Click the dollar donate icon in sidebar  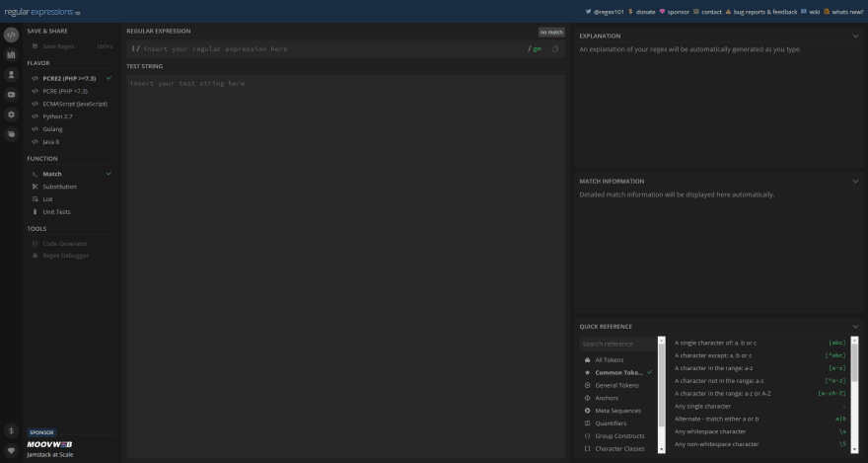[x=11, y=430]
